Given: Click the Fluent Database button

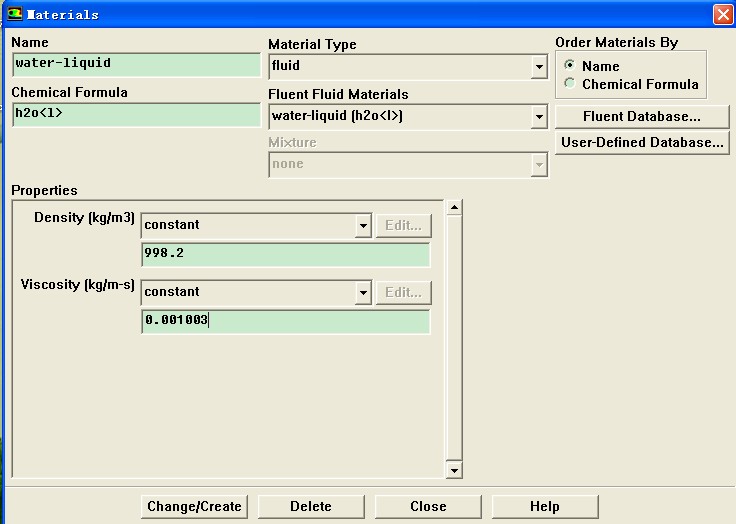Looking at the screenshot, I should [x=641, y=117].
